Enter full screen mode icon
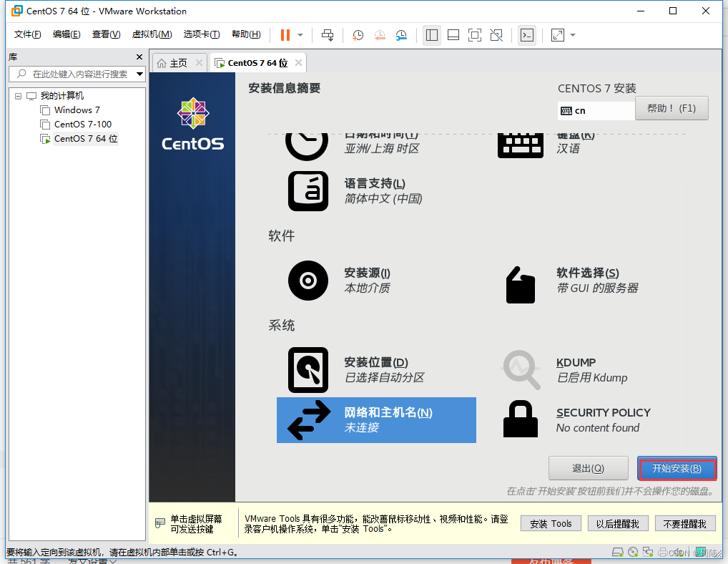Image resolution: width=728 pixels, height=564 pixels. point(475,35)
